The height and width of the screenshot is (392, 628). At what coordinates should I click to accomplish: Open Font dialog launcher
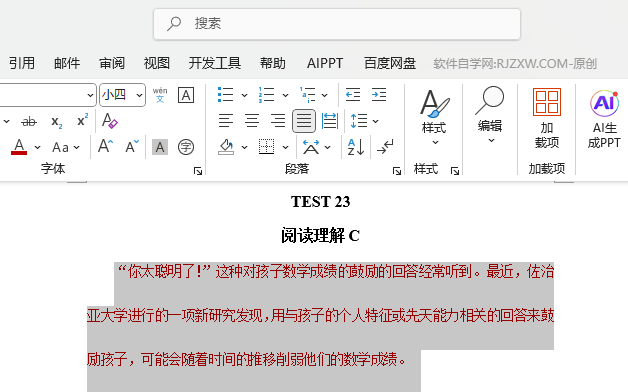(x=198, y=171)
